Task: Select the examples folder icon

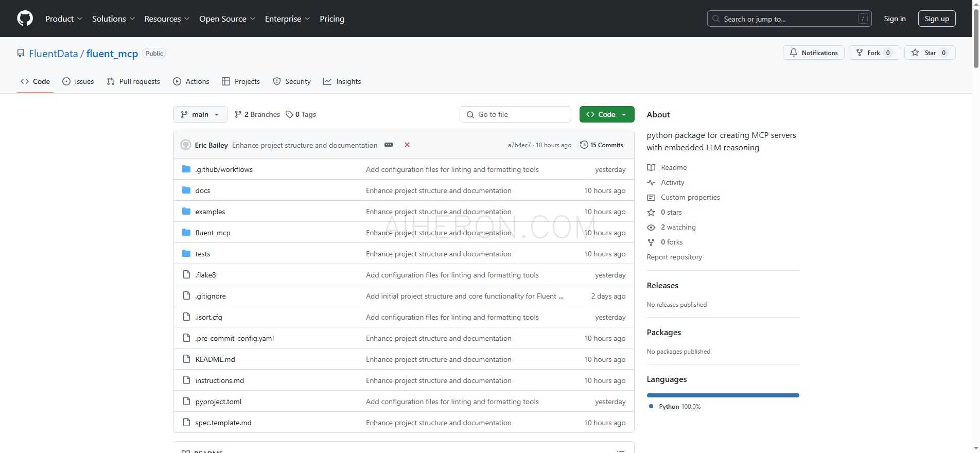Action: (186, 212)
